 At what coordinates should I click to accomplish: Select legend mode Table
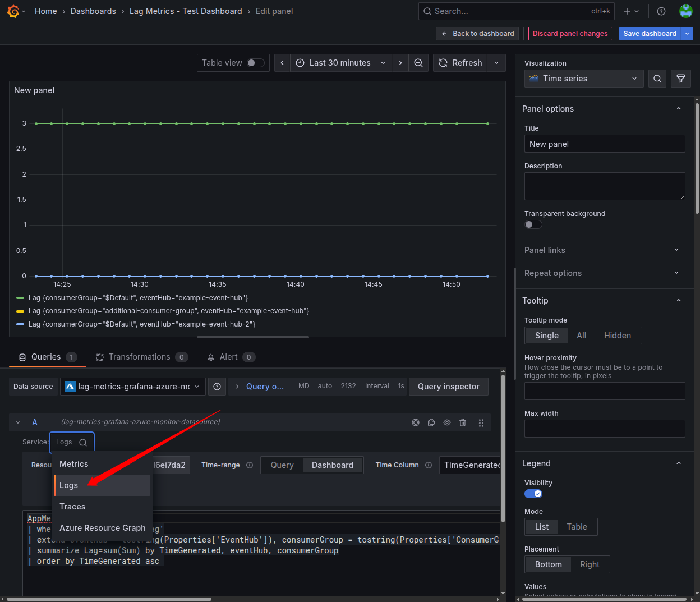tap(577, 527)
